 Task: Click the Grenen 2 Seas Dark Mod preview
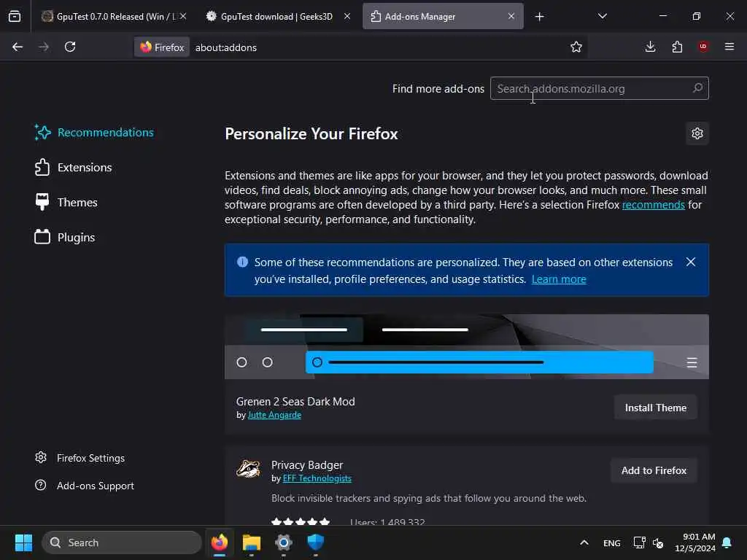467,346
